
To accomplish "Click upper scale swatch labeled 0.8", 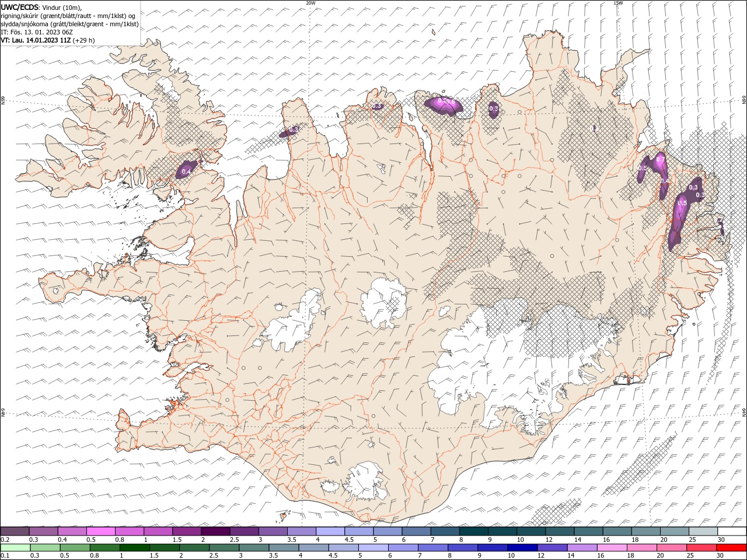I will pos(129,531).
